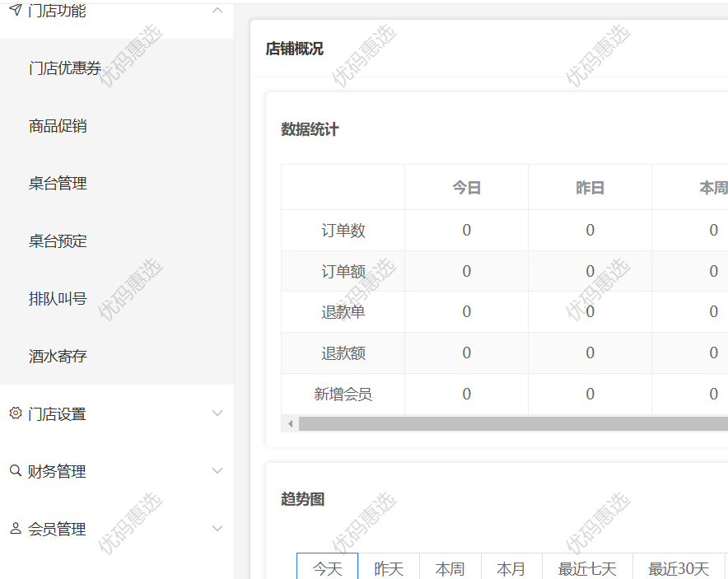Click the gear icon beside 门店设置
728x579 pixels.
click(15, 413)
